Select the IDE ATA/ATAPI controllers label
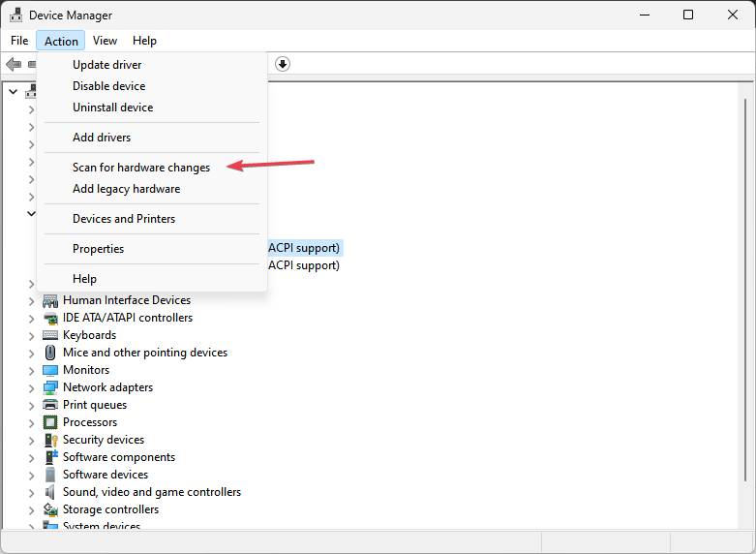Viewport: 756px width, 554px height. tap(128, 318)
